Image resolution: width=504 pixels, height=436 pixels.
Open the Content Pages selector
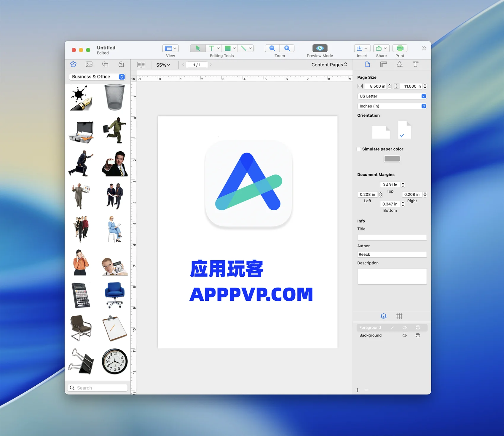(x=329, y=65)
